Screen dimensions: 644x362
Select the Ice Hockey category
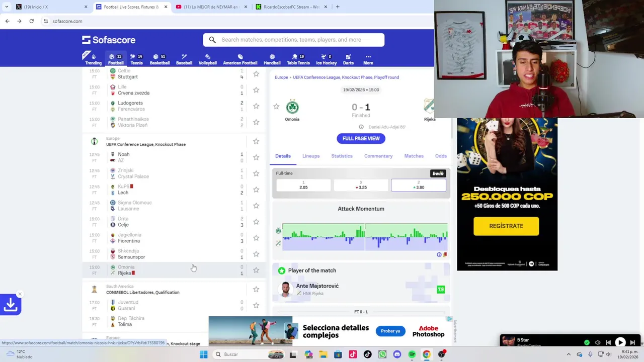click(326, 59)
